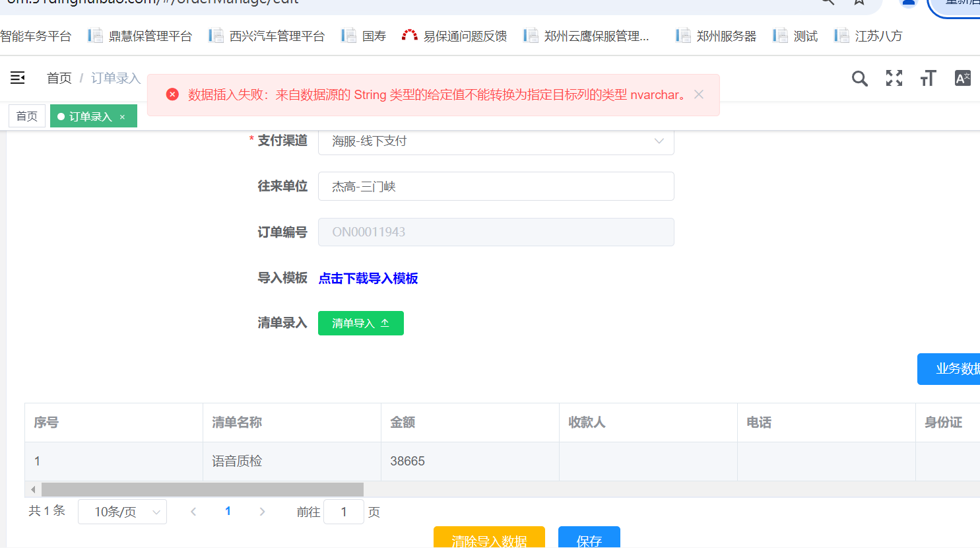
Task: Switch to the 首页 tab
Action: [27, 116]
